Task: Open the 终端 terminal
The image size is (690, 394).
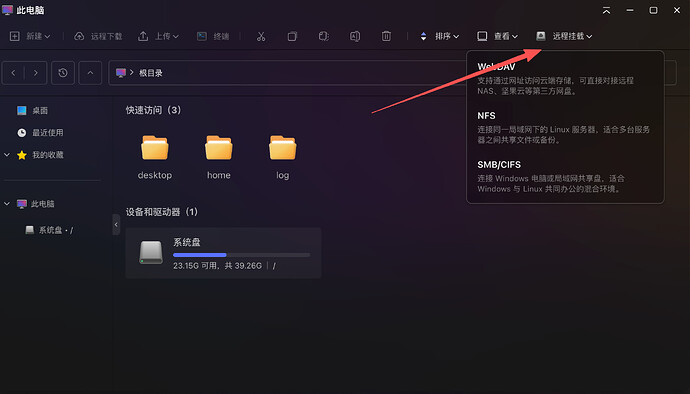Action: tap(213, 36)
